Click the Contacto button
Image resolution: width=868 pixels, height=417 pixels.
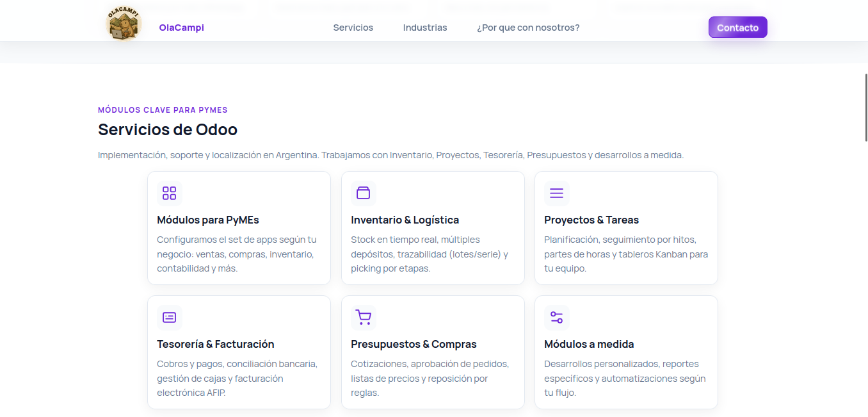pyautogui.click(x=737, y=27)
